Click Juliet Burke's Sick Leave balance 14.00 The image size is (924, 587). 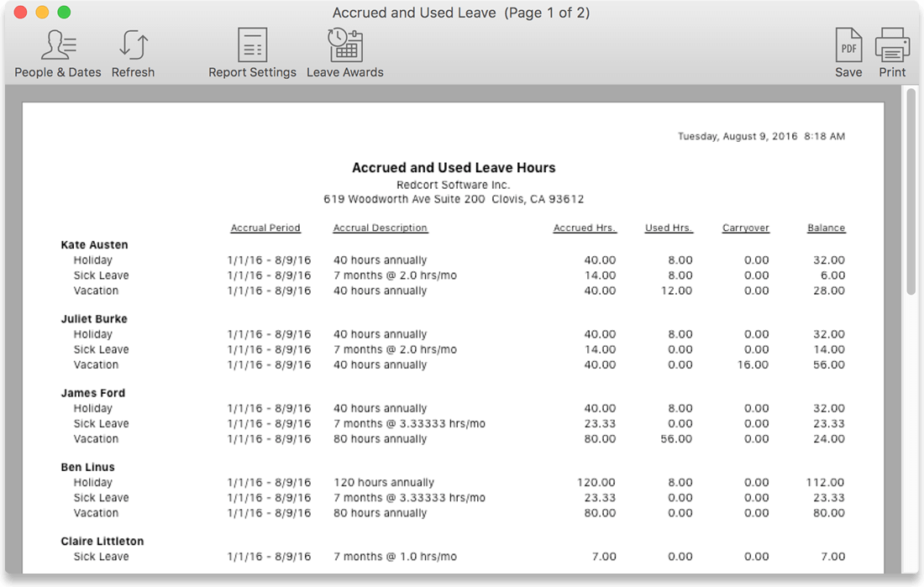tap(829, 350)
